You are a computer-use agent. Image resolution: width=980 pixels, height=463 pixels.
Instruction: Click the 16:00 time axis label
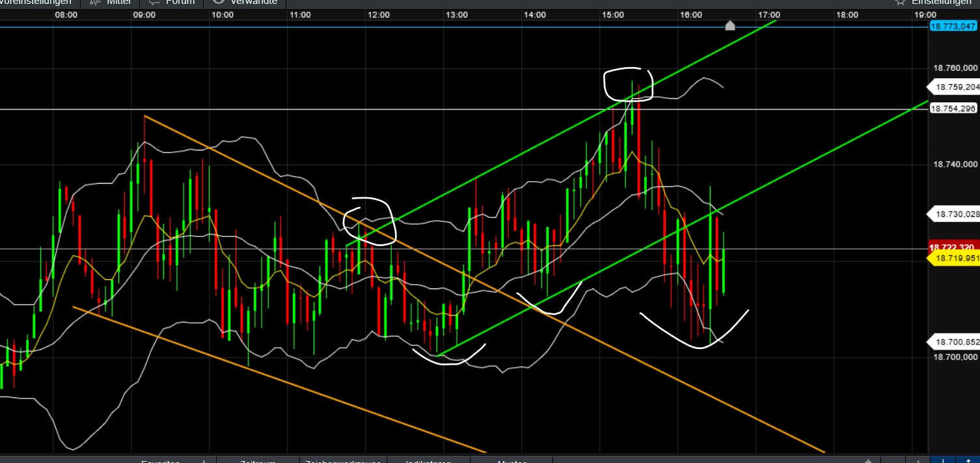(690, 14)
